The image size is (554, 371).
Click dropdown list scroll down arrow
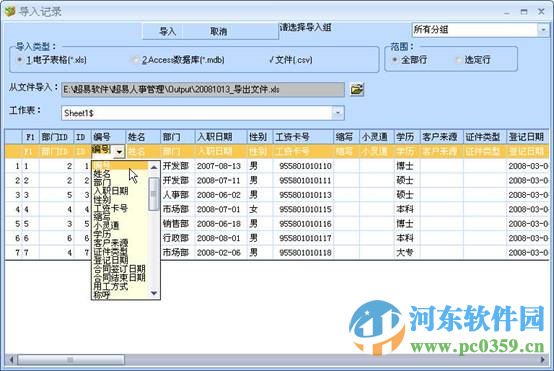tap(154, 293)
